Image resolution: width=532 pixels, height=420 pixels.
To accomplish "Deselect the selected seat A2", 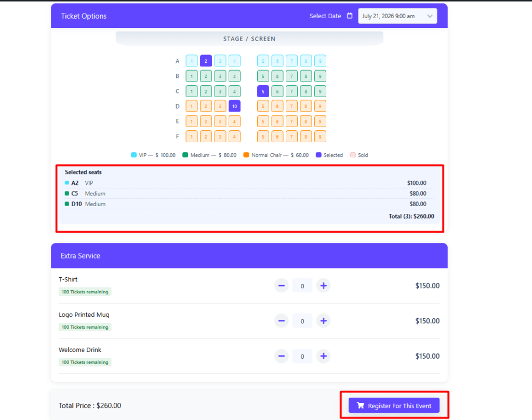I will click(206, 61).
